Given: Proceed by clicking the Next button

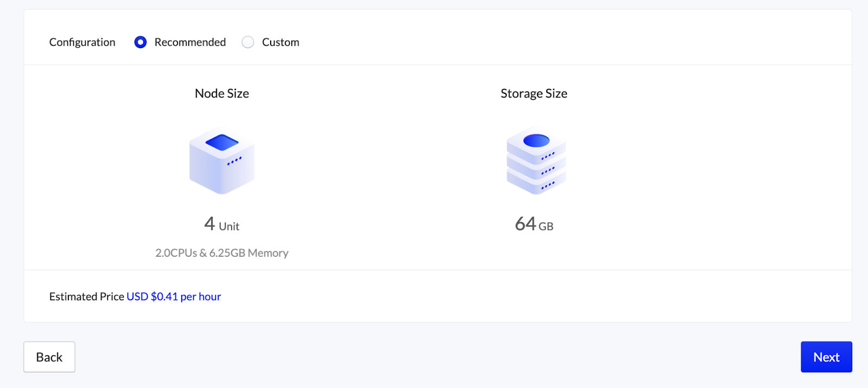Looking at the screenshot, I should tap(826, 357).
